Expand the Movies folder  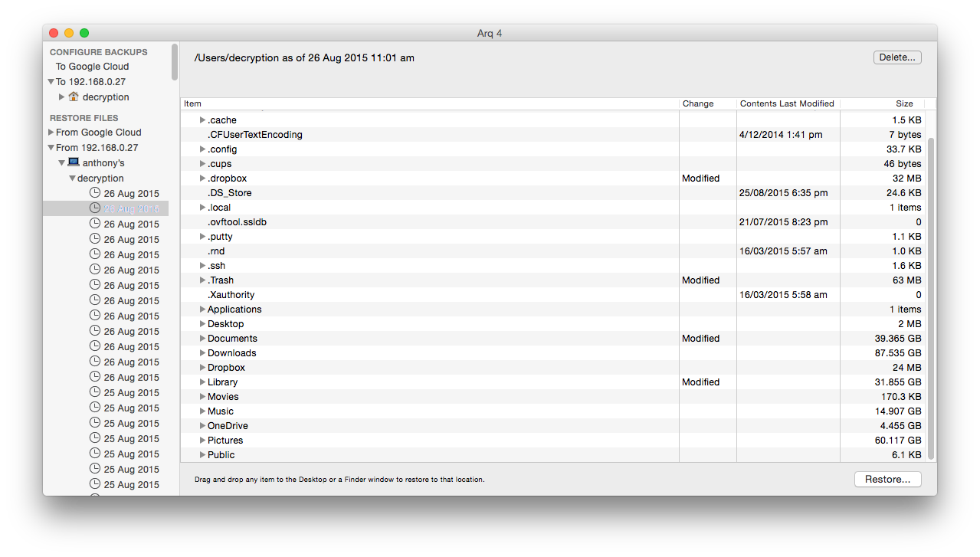(x=203, y=397)
